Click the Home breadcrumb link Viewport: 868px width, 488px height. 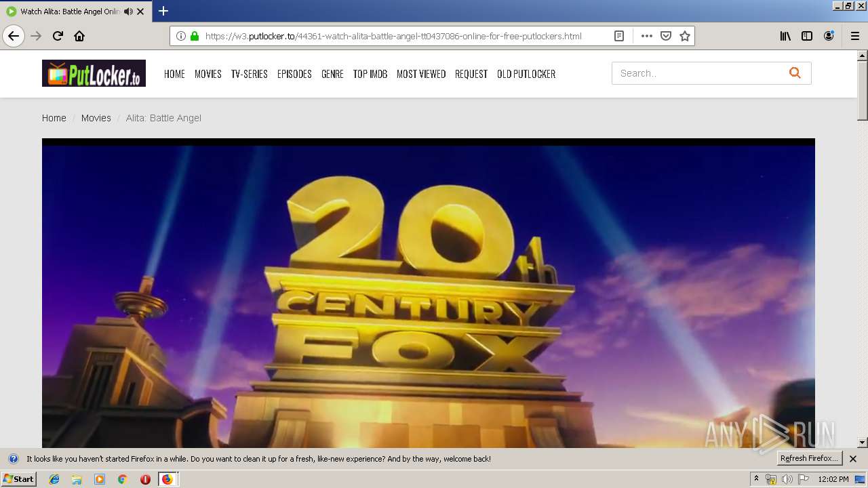54,118
